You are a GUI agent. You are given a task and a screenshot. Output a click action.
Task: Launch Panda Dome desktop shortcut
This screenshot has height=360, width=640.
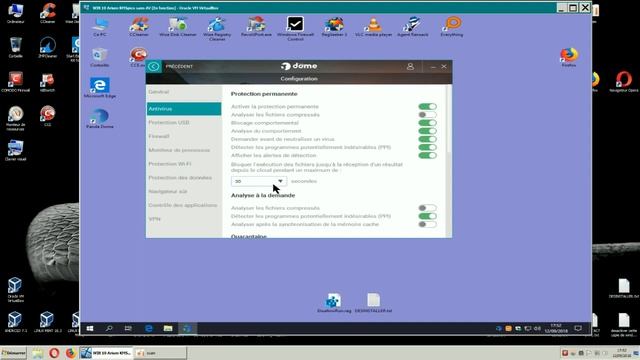click(100, 119)
